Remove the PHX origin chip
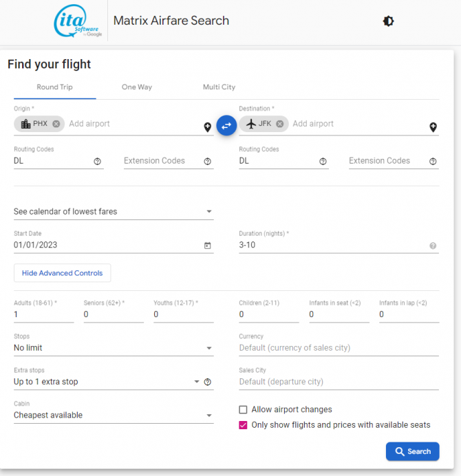Screen dimensions: 461x476 [x=56, y=124]
